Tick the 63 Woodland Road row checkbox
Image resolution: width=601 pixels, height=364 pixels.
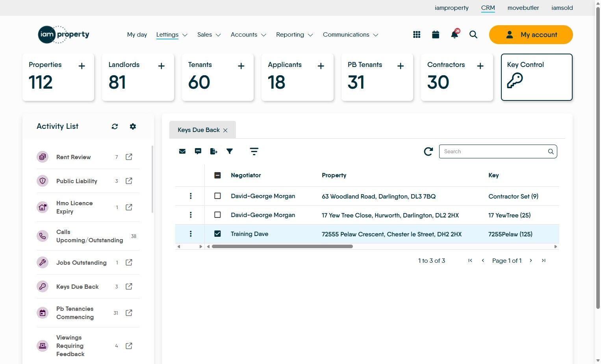tap(217, 196)
